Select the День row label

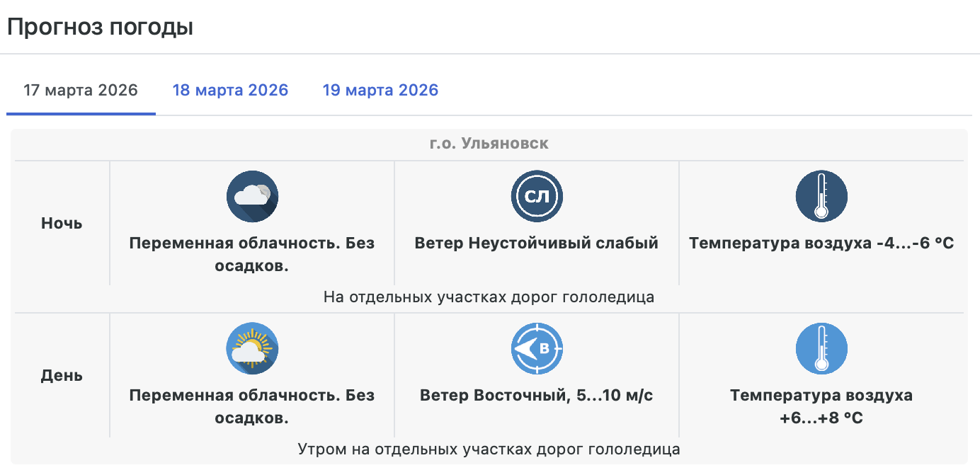[x=62, y=376]
